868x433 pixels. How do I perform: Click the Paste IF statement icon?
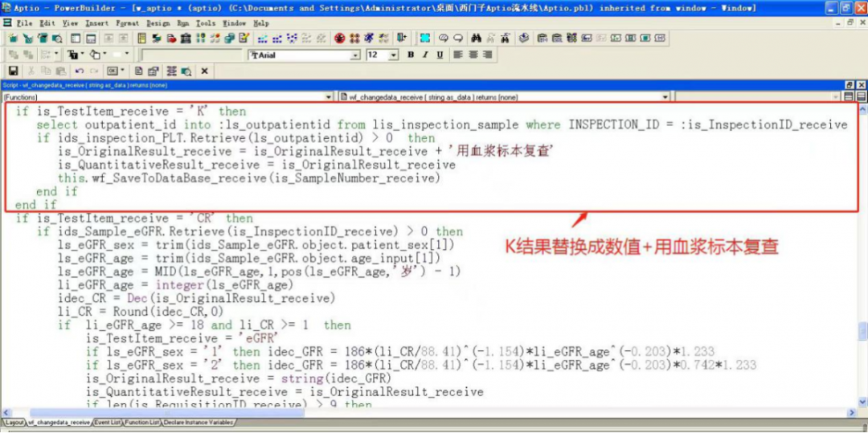click(571, 38)
